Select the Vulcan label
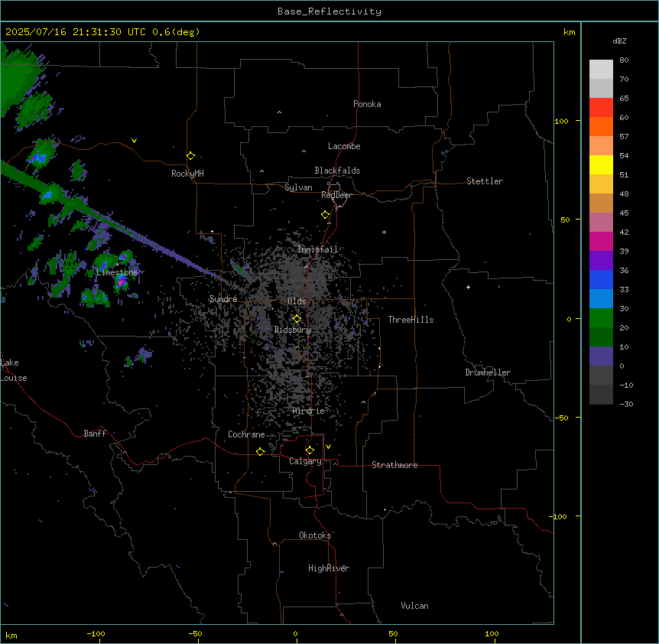 pyautogui.click(x=414, y=606)
